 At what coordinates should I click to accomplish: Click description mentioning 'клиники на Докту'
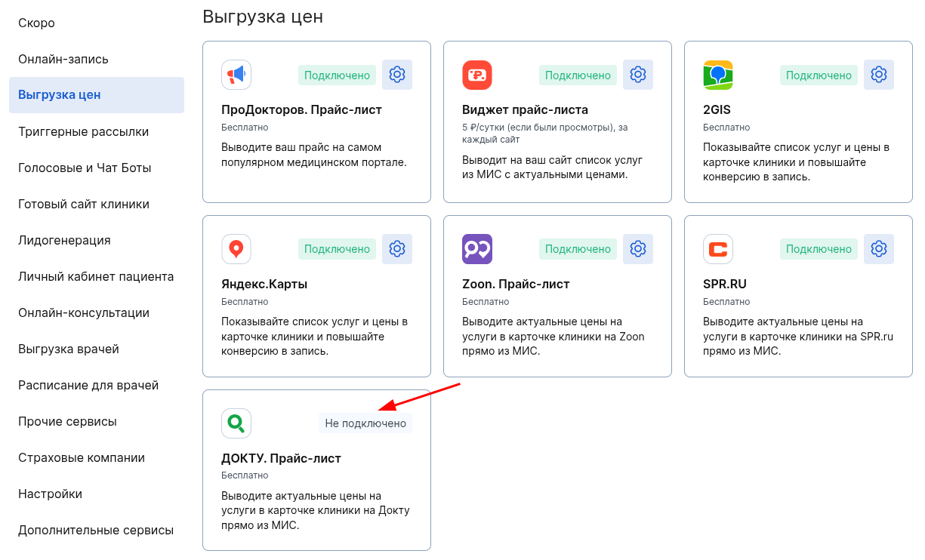pos(316,511)
